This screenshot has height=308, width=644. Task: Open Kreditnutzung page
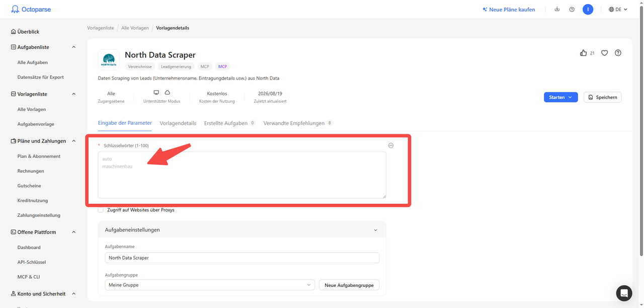point(33,200)
